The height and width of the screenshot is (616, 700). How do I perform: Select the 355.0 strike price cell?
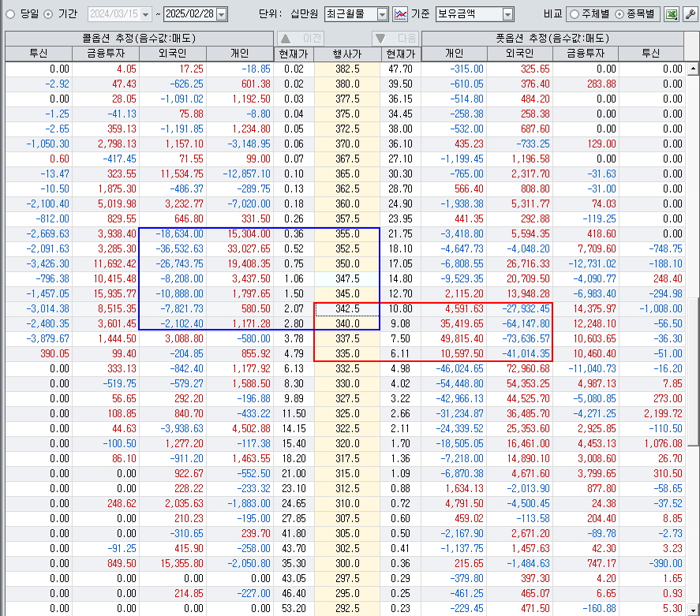pyautogui.click(x=347, y=234)
